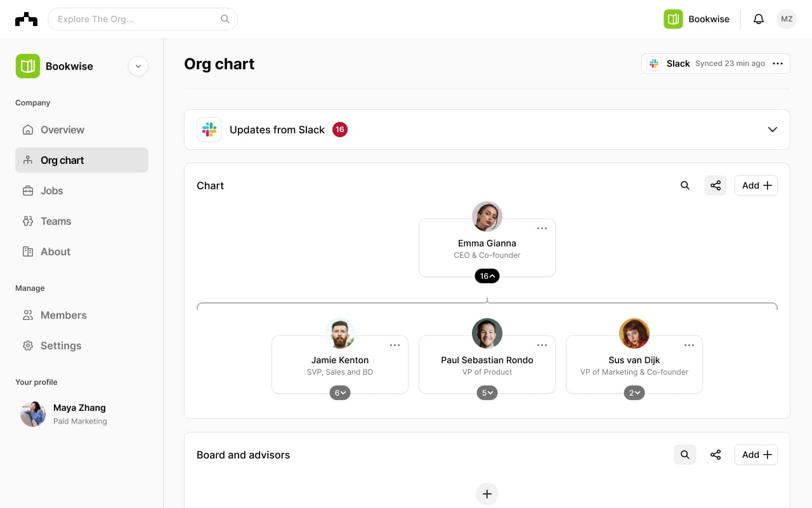
Task: Expand the Updates from Slack panel
Action: 772,130
